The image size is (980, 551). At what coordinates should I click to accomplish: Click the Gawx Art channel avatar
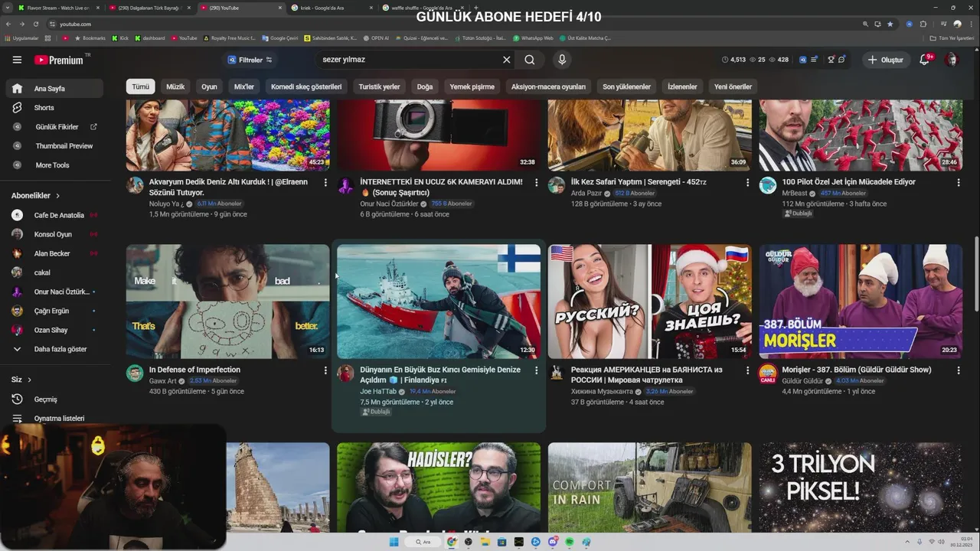click(135, 373)
